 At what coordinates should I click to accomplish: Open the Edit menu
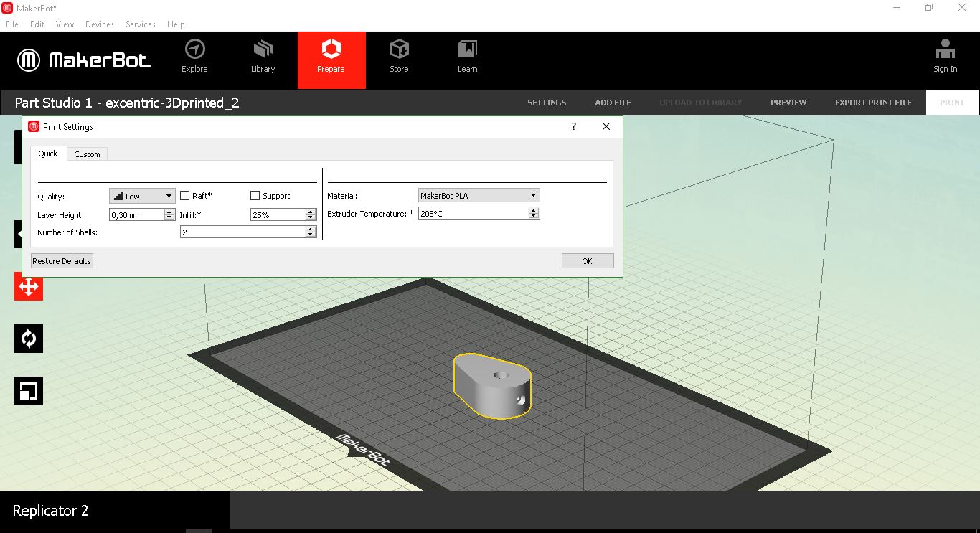[37, 24]
